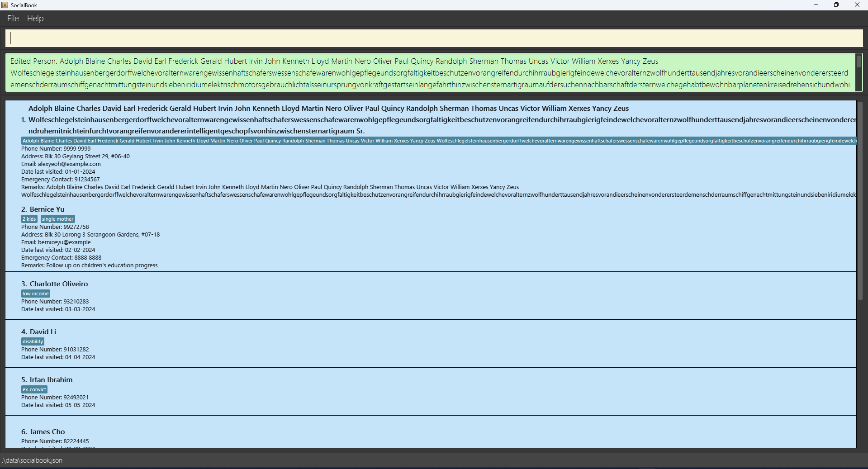
Task: Open the Help menu
Action: click(x=35, y=19)
